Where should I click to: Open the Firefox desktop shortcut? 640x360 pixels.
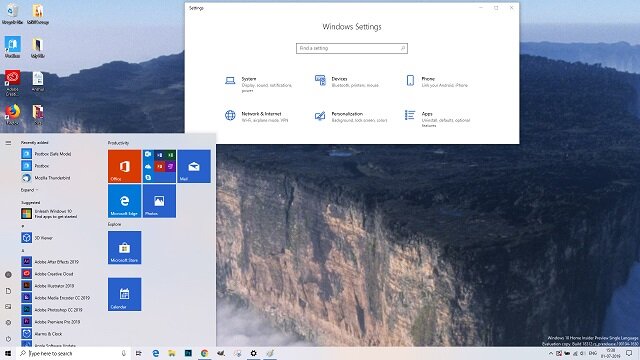[x=12, y=115]
